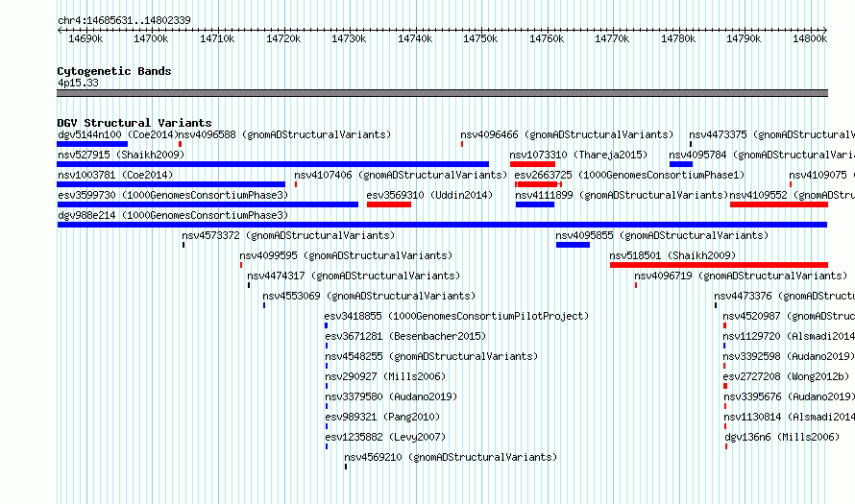Click the nsv290927 (Mills2006) label
Viewport: 855px width, 504px height.
click(x=385, y=376)
